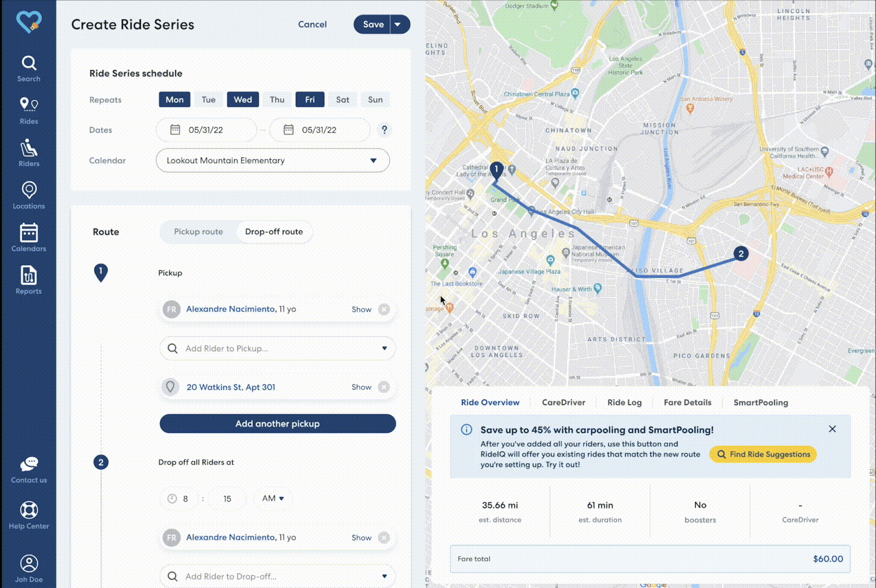Toggle Wed repeat day
This screenshot has width=876, height=588.
tap(243, 99)
